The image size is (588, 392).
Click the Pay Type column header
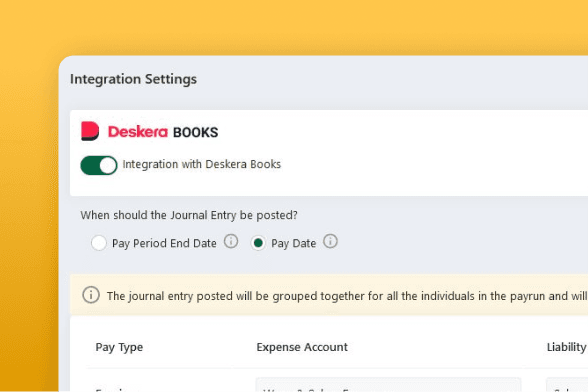119,347
